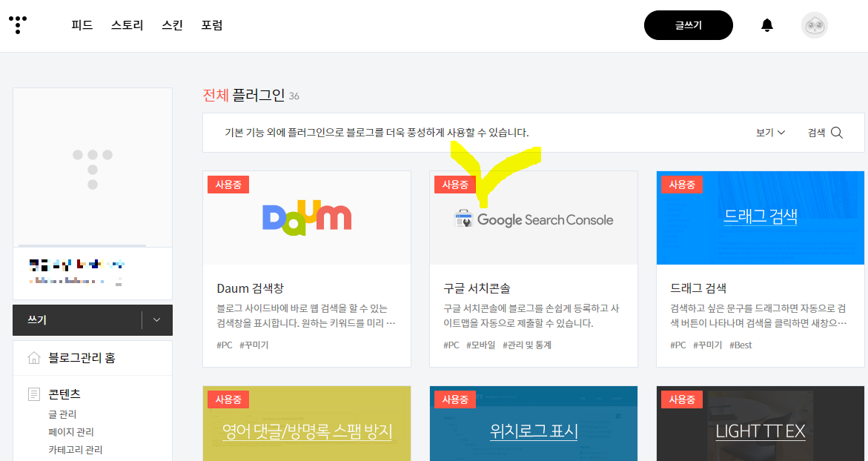Click #PC tag on Daum 검색창 card
Viewport: 868px width, 461px height.
point(224,345)
